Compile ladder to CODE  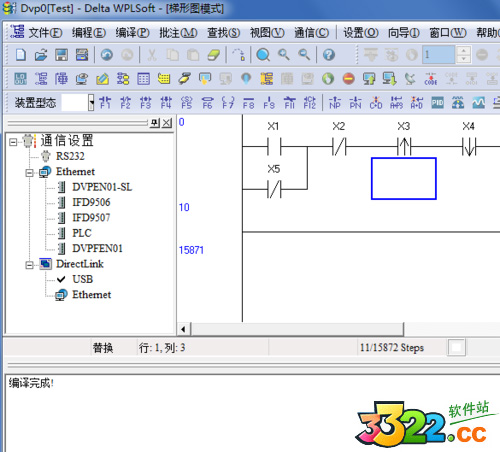431,79
